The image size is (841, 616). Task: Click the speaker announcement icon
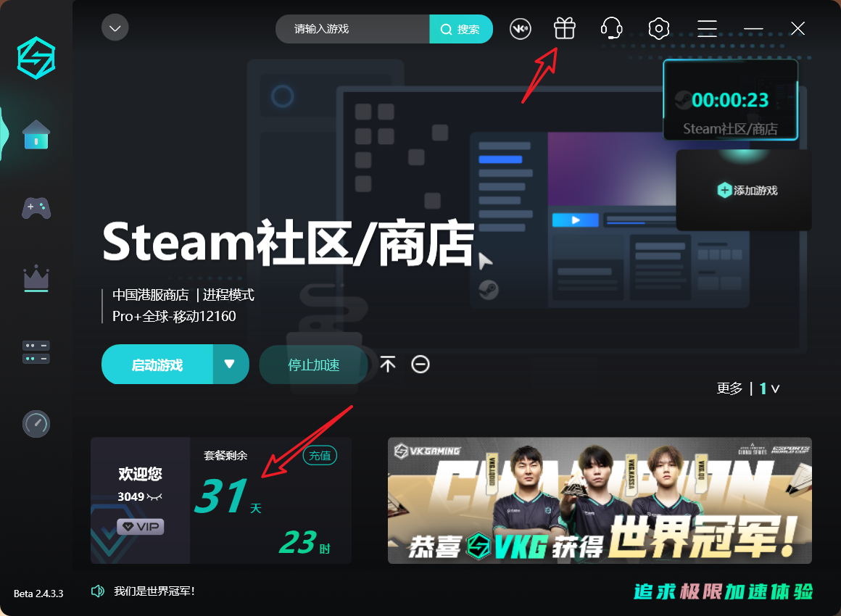(98, 591)
